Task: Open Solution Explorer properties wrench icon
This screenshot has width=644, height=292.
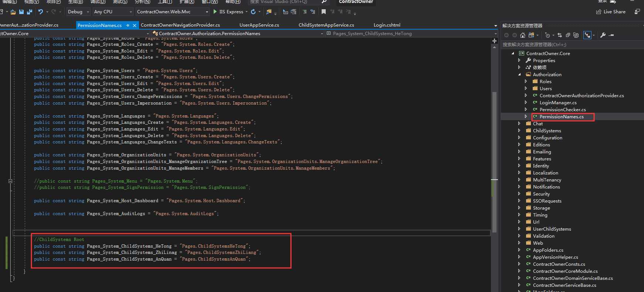Action: [x=603, y=35]
